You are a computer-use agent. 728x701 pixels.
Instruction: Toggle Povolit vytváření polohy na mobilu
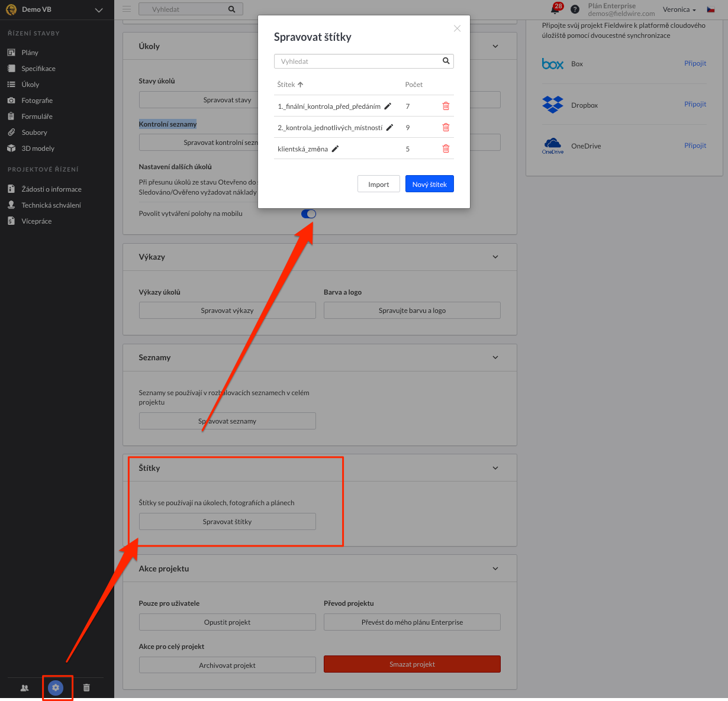click(308, 214)
